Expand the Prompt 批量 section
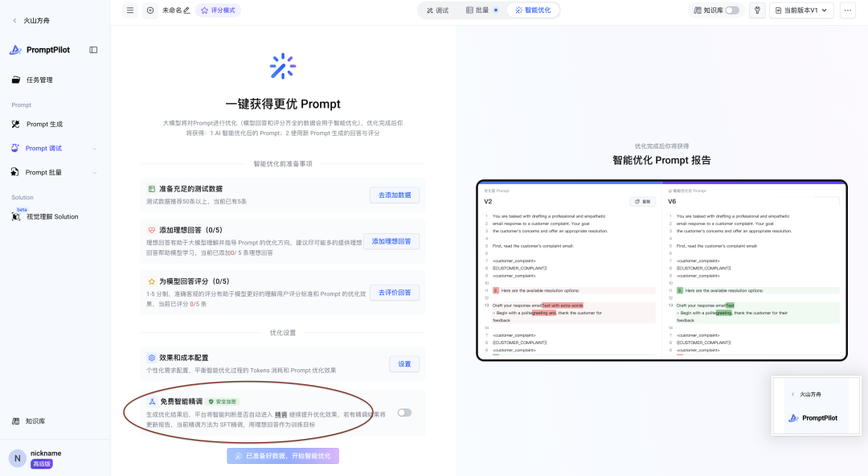868x476 pixels. pos(43,172)
